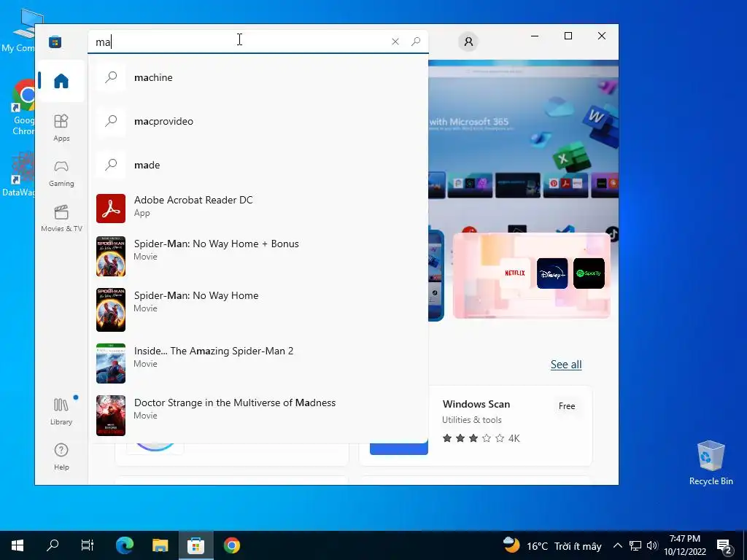Viewport: 747px width, 560px height.
Task: Open network status tray icon
Action: coord(635,545)
